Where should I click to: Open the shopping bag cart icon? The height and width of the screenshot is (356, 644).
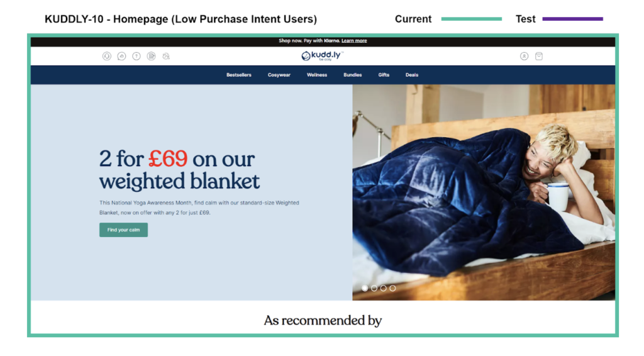coord(539,56)
